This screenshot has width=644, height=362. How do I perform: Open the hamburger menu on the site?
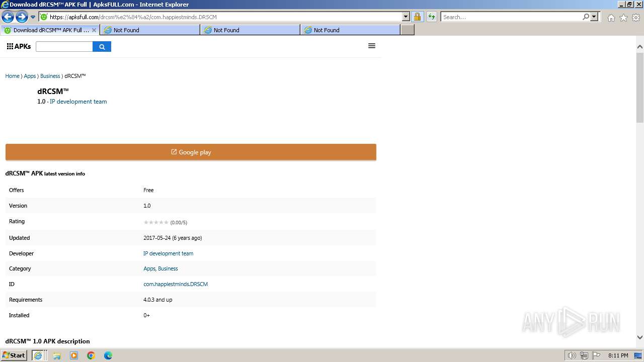pos(372,46)
